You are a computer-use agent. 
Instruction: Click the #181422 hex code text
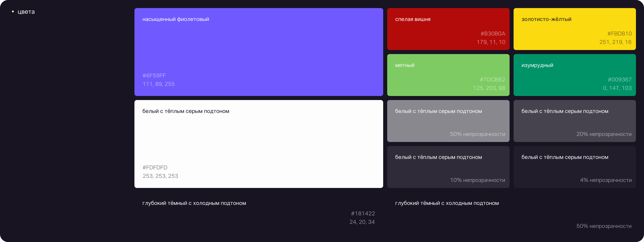tap(363, 213)
